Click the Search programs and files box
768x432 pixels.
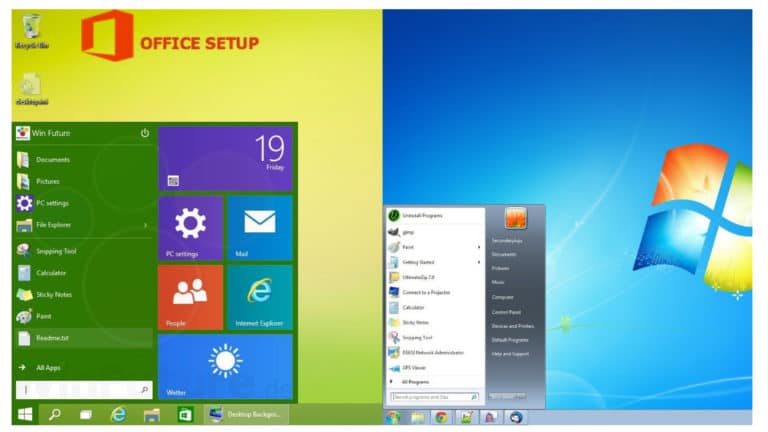click(429, 397)
